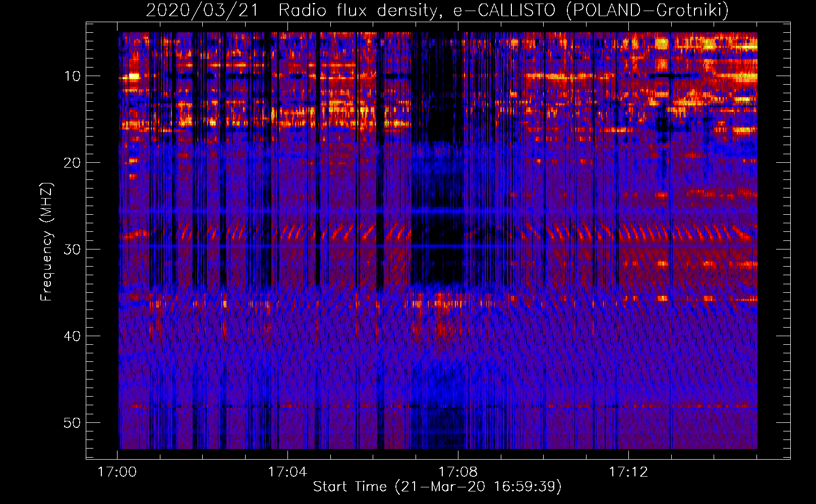The image size is (816, 504).
Task: Click the 50 MHz frequency tick label
Action: [x=72, y=423]
